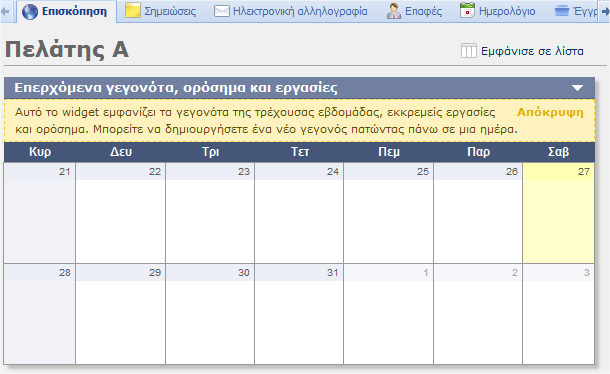Click the Εμφάνισε σε λίστα link
Image resolution: width=610 pixels, height=374 pixels.
pos(532,51)
